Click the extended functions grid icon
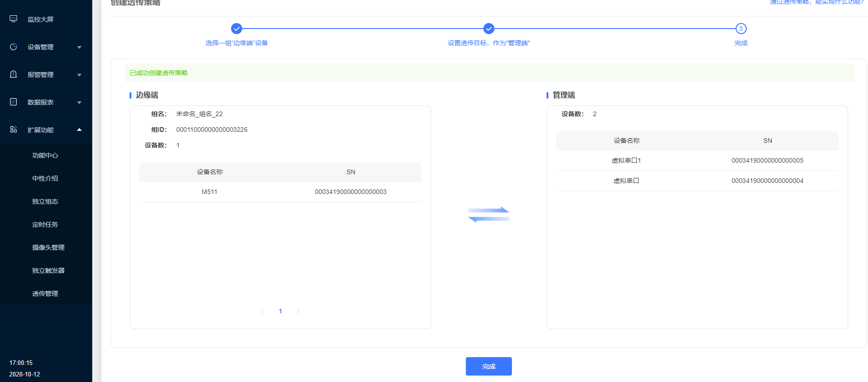 13,129
